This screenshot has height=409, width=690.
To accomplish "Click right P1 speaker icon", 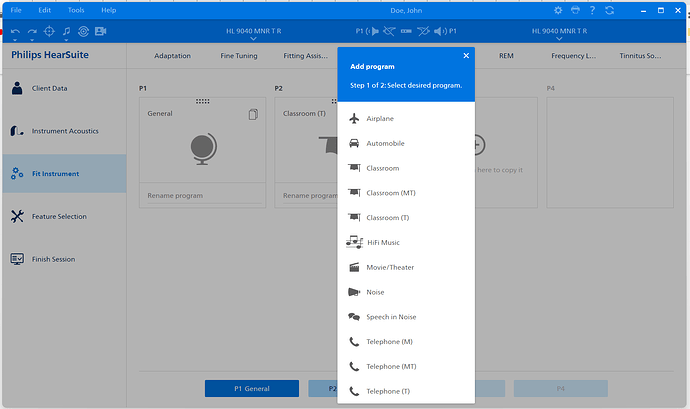I will [440, 31].
